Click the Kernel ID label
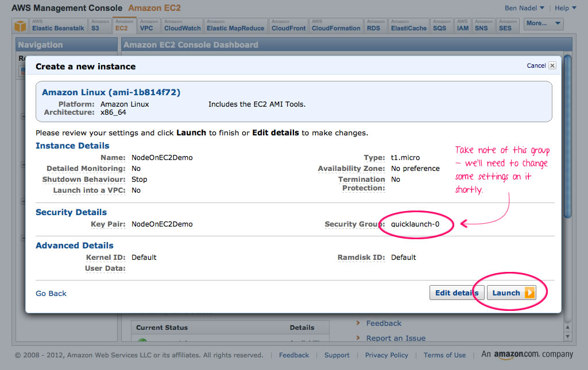This screenshot has height=370, width=588. (106, 257)
